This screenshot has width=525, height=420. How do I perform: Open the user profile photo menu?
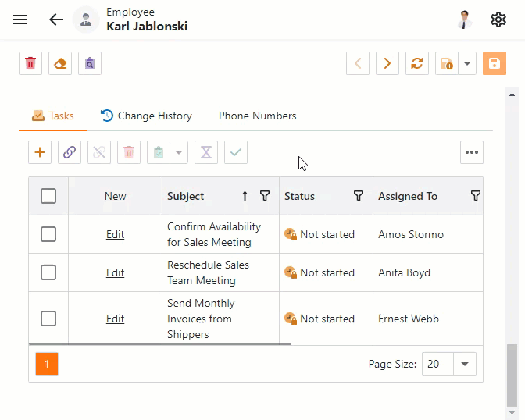[464, 20]
